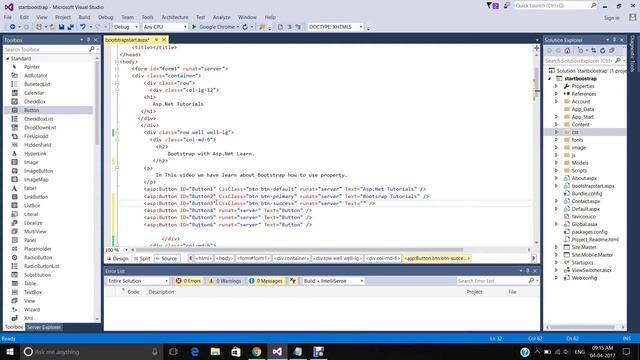Open the Any CPU platform dropdown
The image size is (640, 360).
tap(165, 27)
